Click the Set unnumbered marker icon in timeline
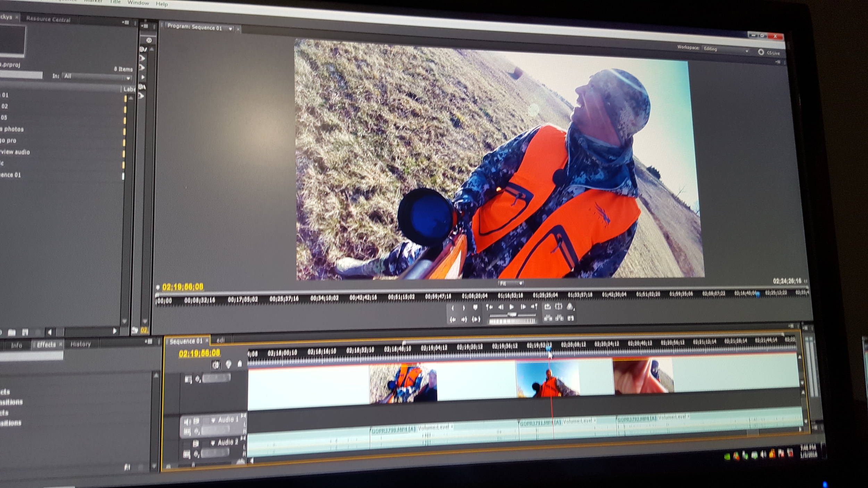Image resolution: width=868 pixels, height=488 pixels. 240,364
